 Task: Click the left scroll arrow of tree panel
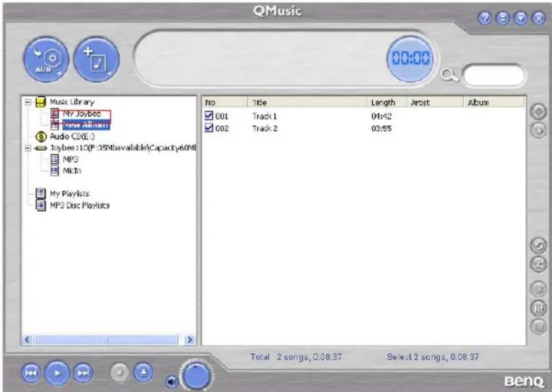click(x=27, y=339)
